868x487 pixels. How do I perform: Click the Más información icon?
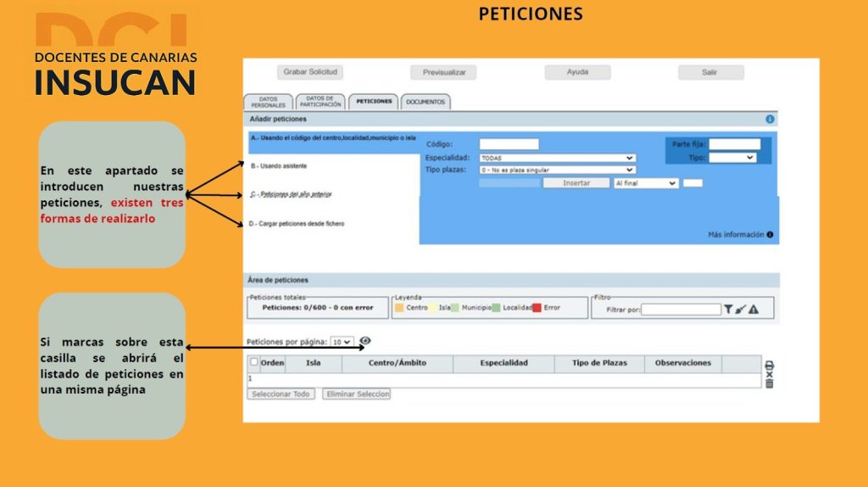(770, 235)
